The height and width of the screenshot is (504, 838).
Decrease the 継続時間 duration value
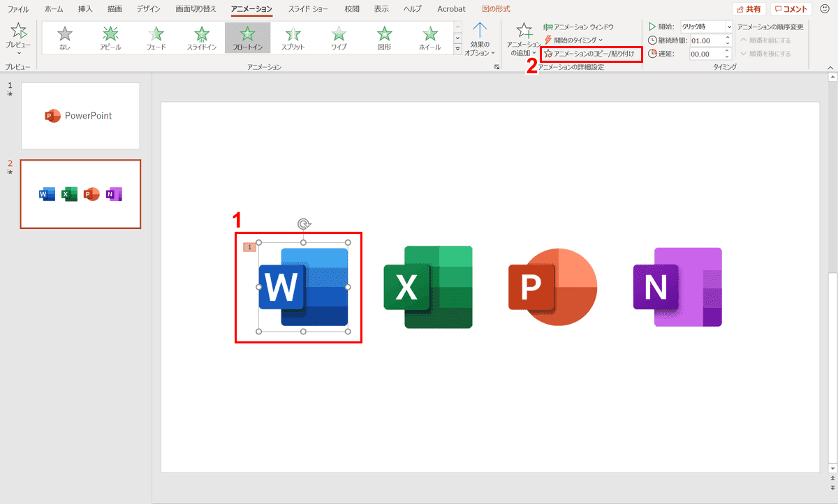(x=728, y=43)
